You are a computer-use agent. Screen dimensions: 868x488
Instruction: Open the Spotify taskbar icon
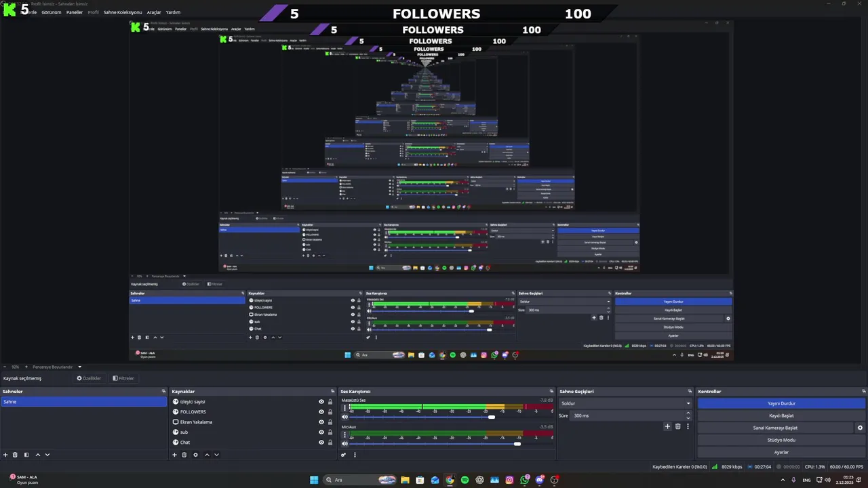[465, 480]
